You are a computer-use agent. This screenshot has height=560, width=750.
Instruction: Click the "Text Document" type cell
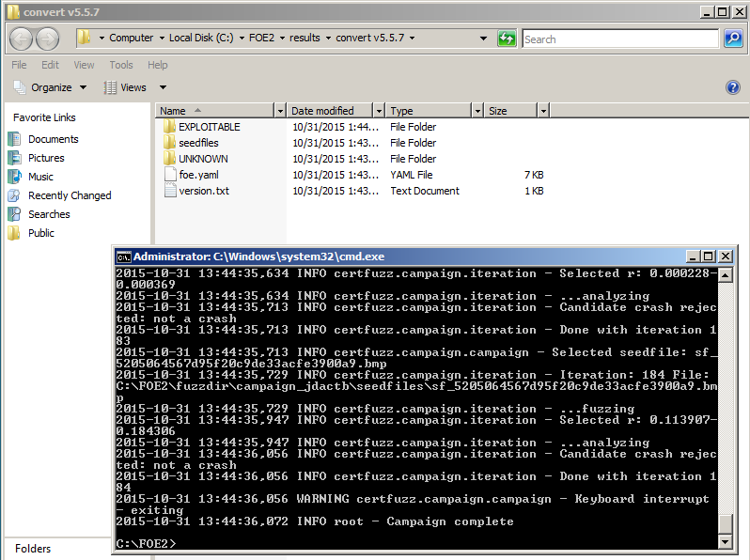click(x=425, y=191)
